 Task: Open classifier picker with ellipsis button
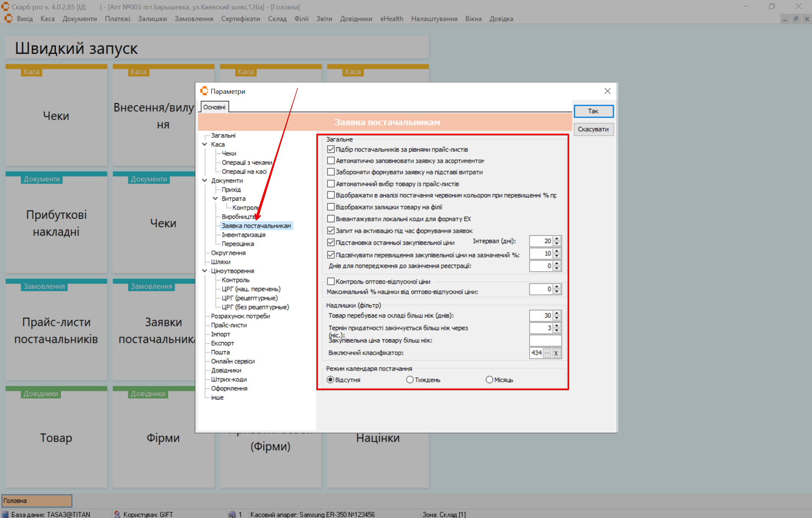coord(547,353)
